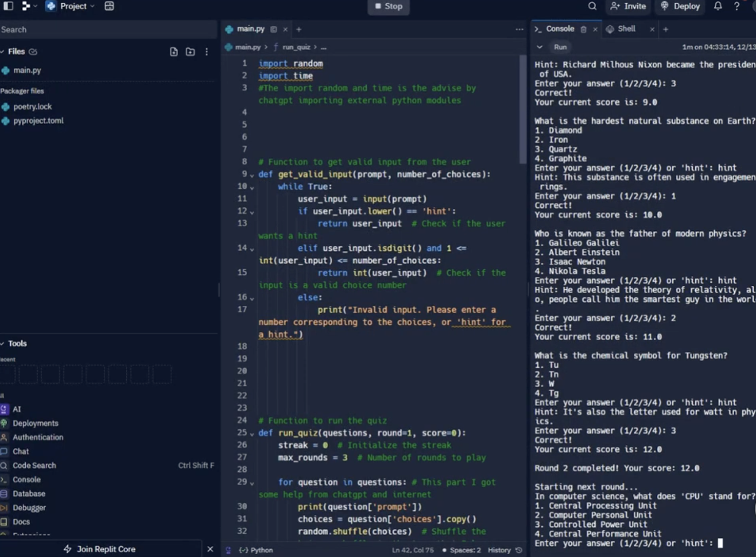Click the console answer input line

pyautogui.click(x=629, y=543)
